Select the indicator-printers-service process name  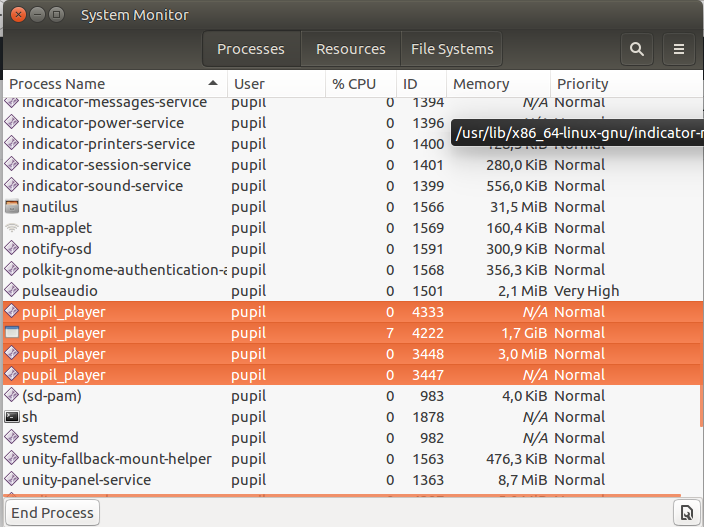108,144
